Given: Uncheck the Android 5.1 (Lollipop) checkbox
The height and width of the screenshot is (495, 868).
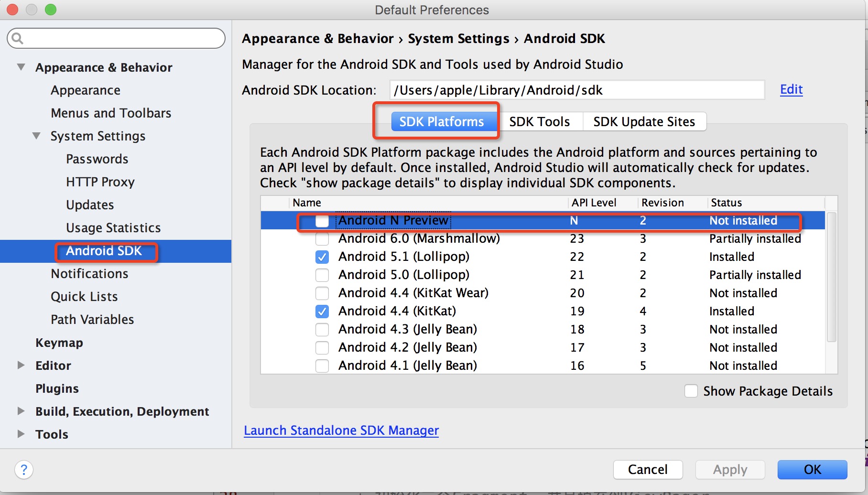Looking at the screenshot, I should point(322,257).
